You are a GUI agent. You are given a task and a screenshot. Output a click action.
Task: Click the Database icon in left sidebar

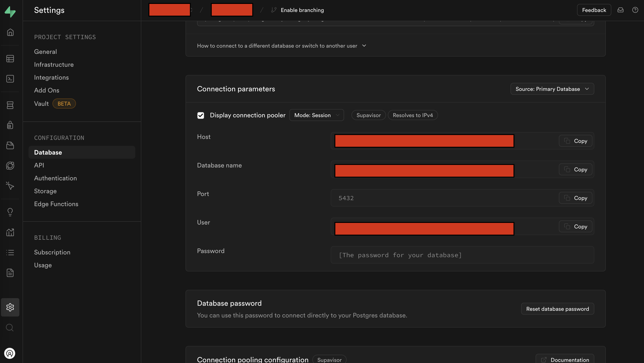10,105
